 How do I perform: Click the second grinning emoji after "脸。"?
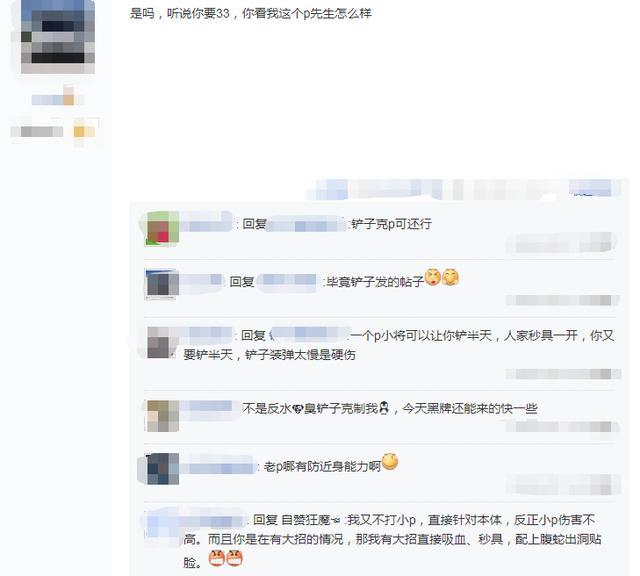pos(235,558)
